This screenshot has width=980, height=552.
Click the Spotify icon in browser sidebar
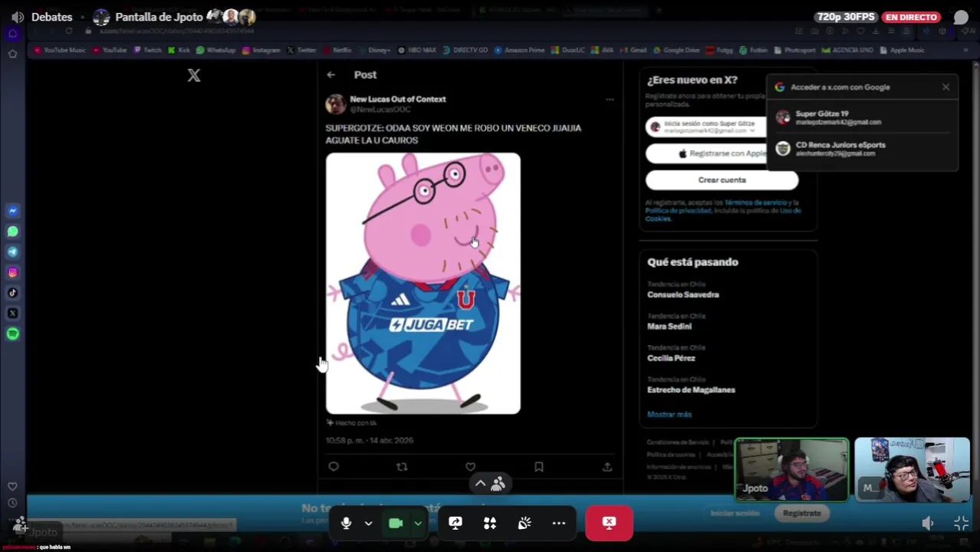click(12, 334)
